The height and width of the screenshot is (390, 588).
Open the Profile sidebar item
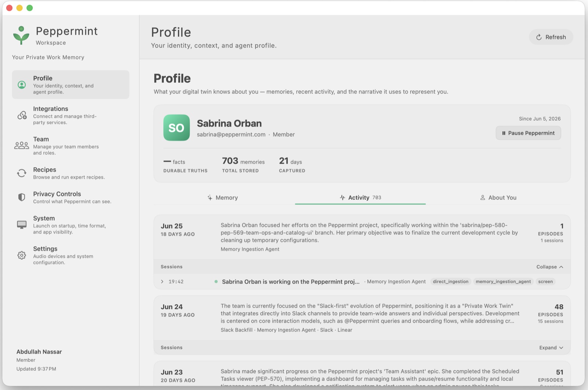71,85
